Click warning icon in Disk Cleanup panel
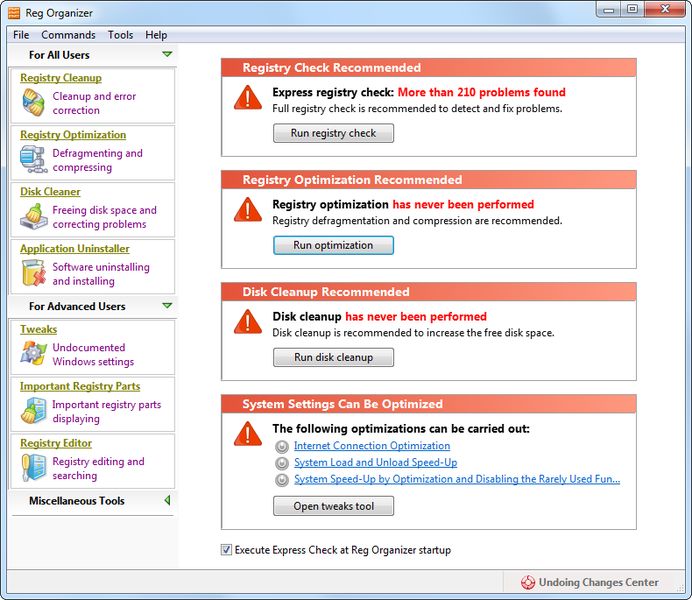The width and height of the screenshot is (692, 600). (248, 322)
